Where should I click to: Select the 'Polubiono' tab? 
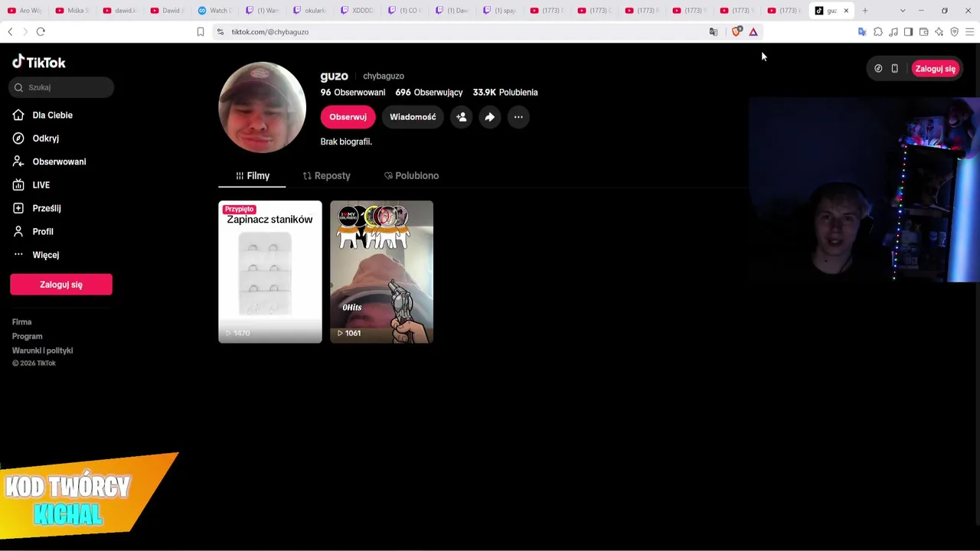[x=412, y=176]
